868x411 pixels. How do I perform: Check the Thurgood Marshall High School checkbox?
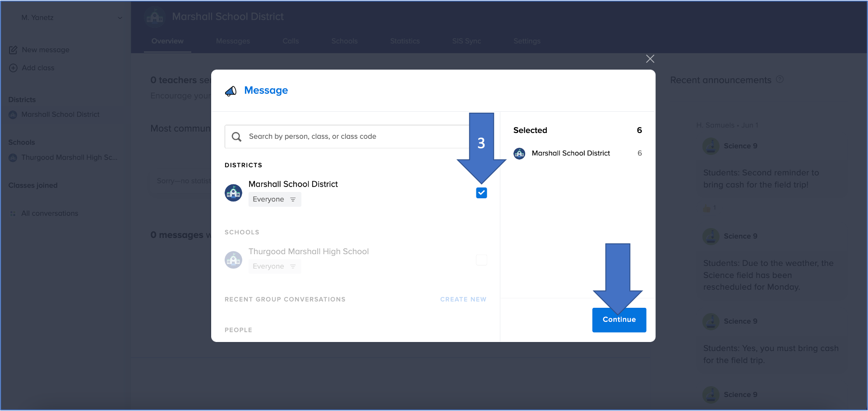[x=481, y=260]
